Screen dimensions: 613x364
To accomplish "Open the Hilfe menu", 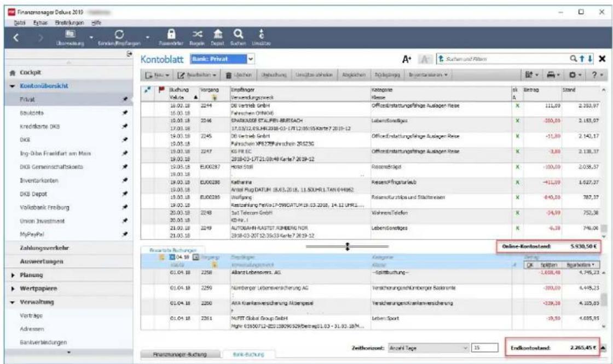I will tap(96, 22).
